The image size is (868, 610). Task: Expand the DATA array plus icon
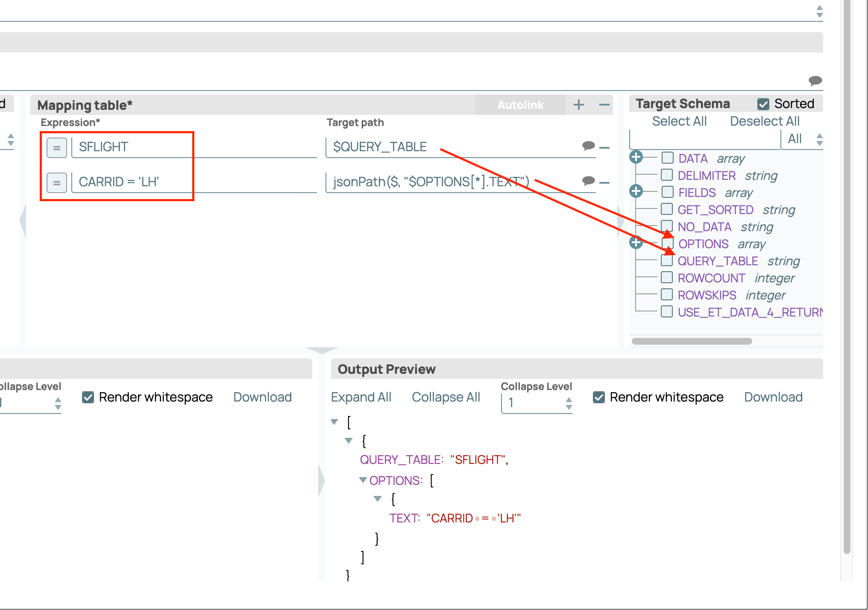(636, 157)
